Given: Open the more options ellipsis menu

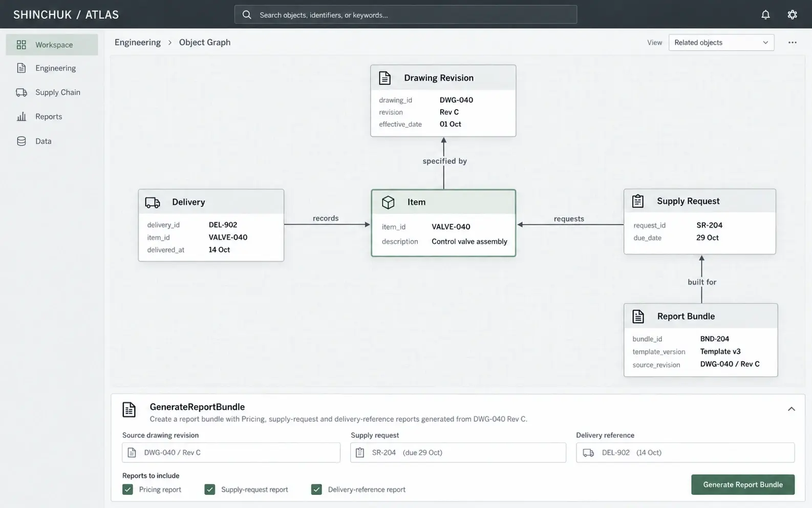Looking at the screenshot, I should pos(792,43).
